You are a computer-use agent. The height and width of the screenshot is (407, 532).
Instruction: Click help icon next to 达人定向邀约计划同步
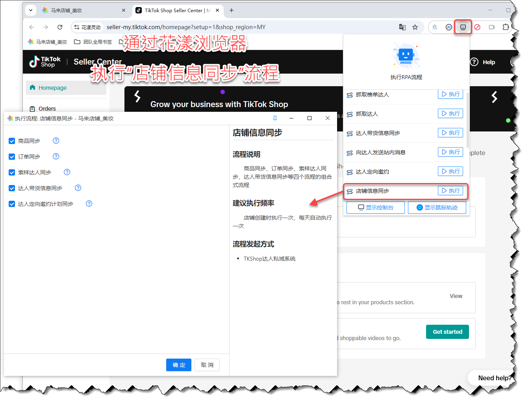pyautogui.click(x=89, y=203)
